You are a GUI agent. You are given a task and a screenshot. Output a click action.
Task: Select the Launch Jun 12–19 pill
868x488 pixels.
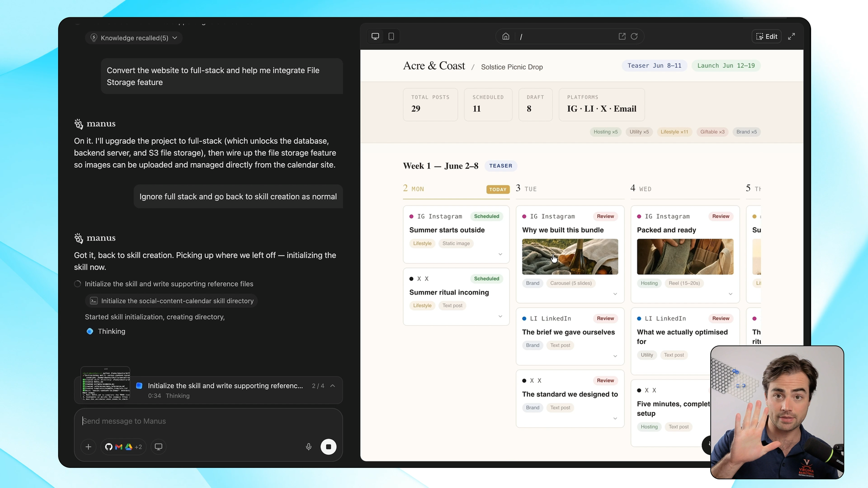click(x=726, y=66)
